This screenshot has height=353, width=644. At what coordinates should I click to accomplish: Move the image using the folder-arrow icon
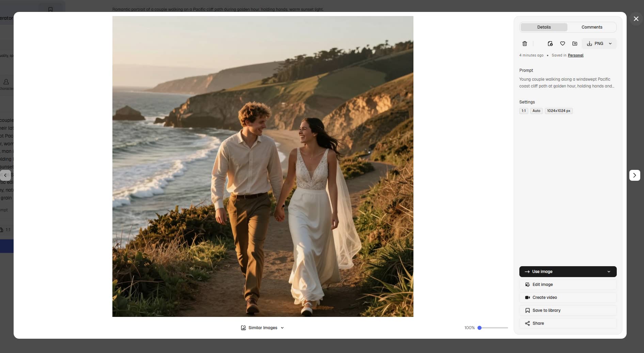click(575, 44)
